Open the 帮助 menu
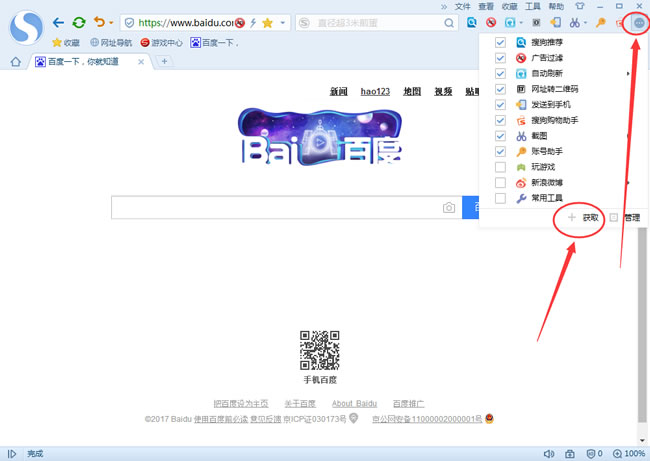 pyautogui.click(x=556, y=6)
